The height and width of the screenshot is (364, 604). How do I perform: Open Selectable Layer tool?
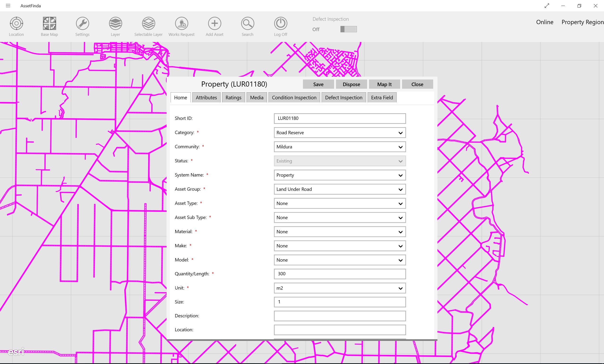(x=148, y=24)
